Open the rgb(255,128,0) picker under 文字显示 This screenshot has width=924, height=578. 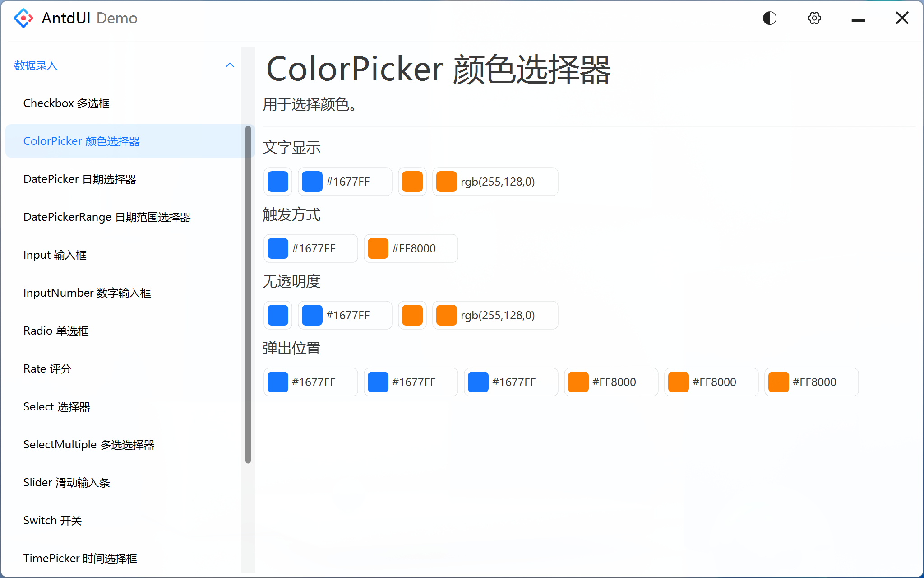(495, 182)
